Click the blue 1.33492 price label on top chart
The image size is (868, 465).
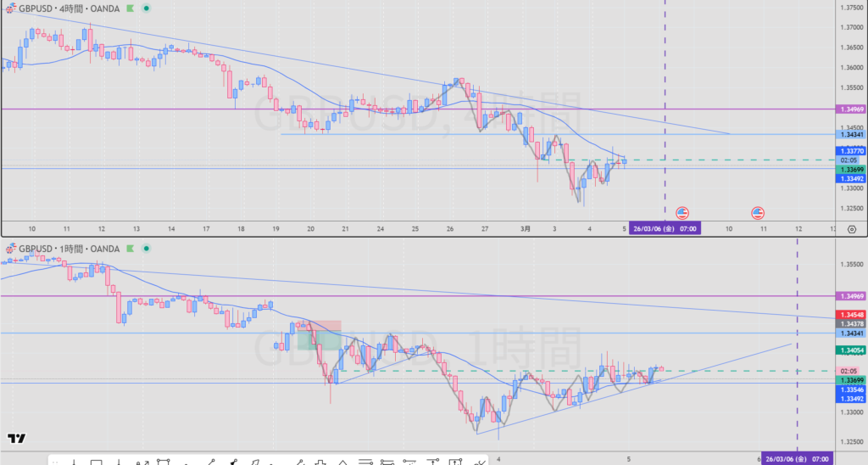[851, 179]
